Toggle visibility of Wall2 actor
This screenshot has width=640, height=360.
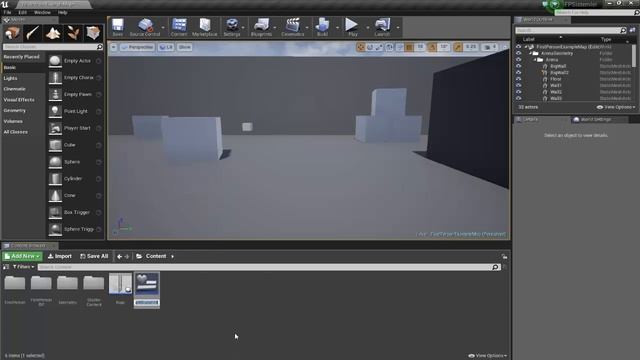[518, 92]
